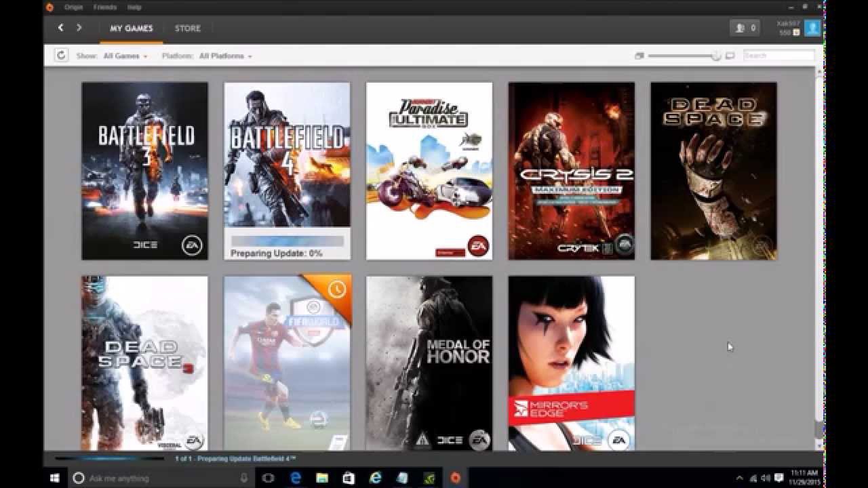Select Burnout Paradise Ultimate Box tile

[x=429, y=171]
